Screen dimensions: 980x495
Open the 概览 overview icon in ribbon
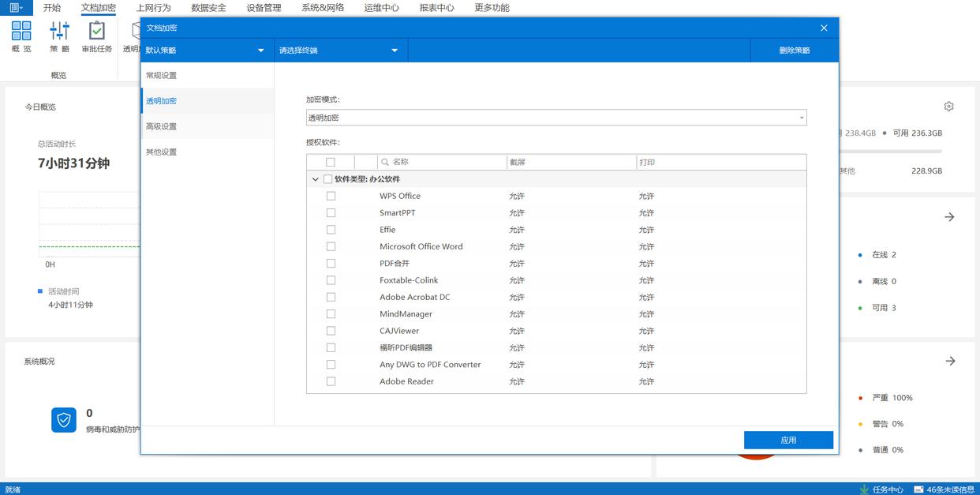21,32
